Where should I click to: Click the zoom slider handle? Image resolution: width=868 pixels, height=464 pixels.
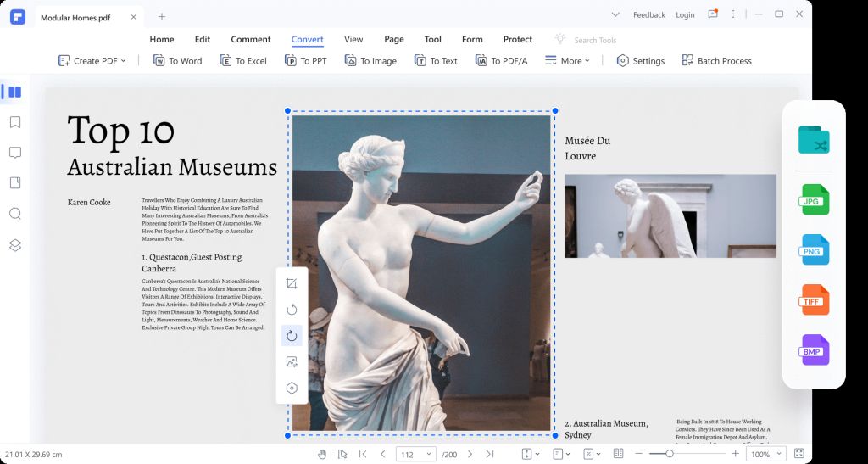pyautogui.click(x=670, y=455)
